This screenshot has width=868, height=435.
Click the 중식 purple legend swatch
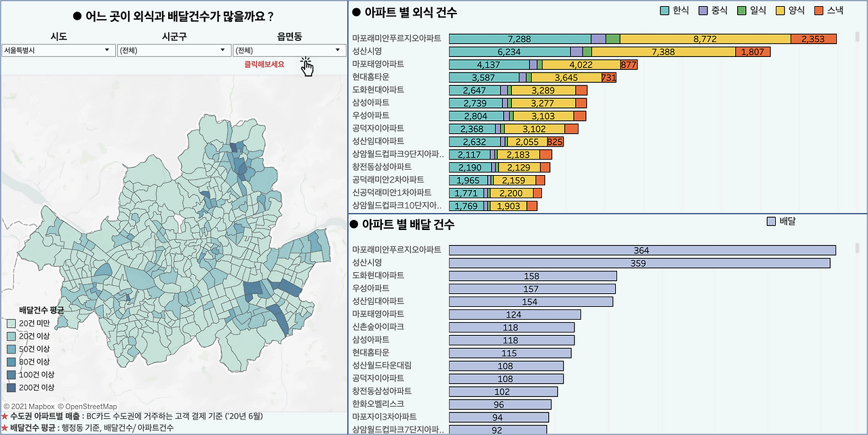(x=703, y=10)
